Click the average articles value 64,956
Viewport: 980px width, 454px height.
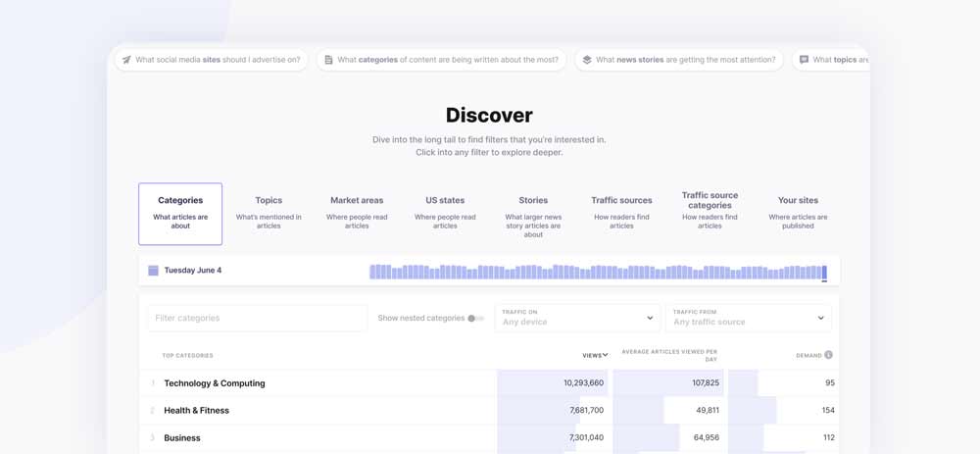pyautogui.click(x=707, y=437)
